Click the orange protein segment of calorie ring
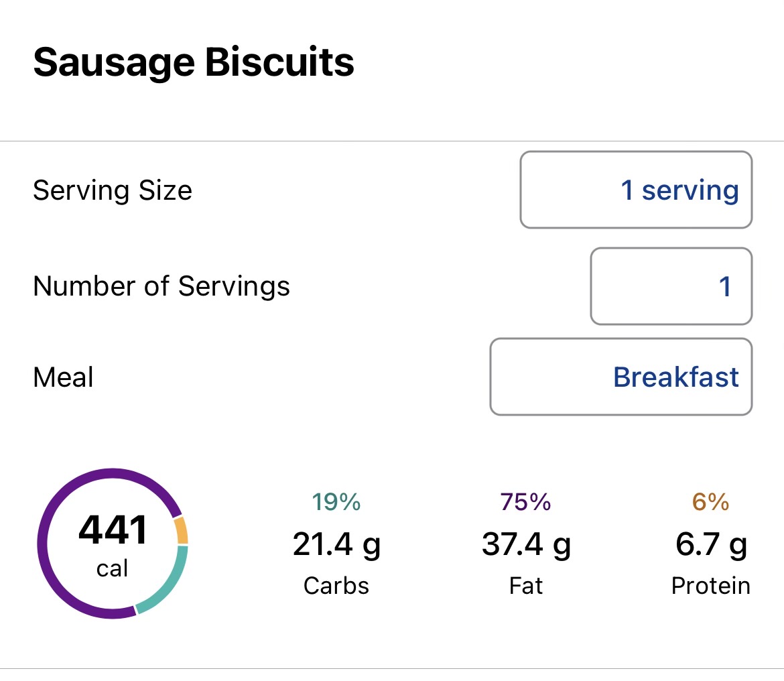 [x=181, y=531]
